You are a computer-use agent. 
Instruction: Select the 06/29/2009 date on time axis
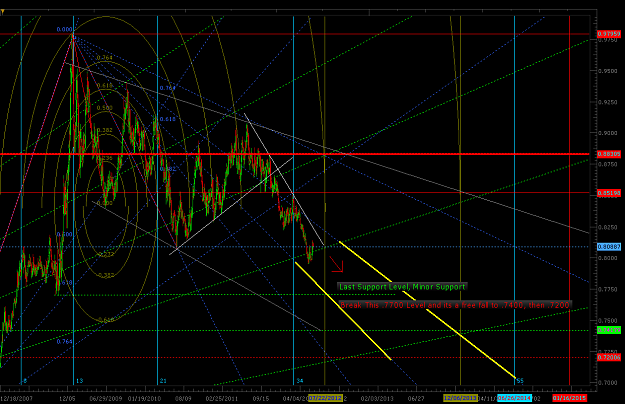[106, 398]
